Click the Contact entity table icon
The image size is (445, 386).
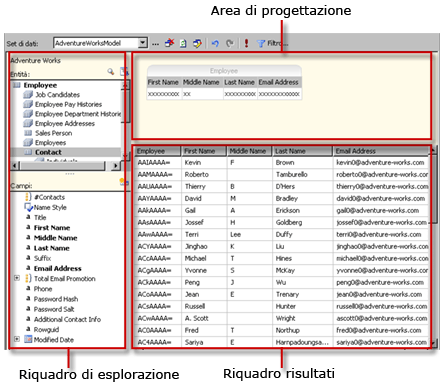click(x=28, y=152)
